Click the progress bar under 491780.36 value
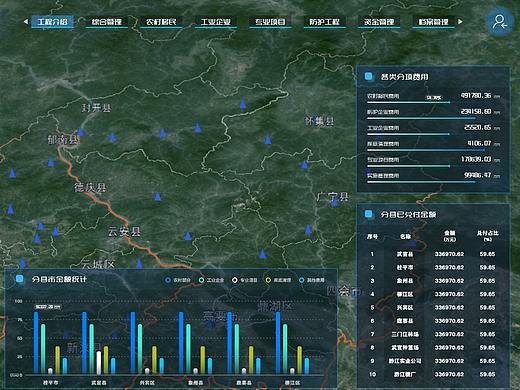520x390 pixels. pos(408,102)
